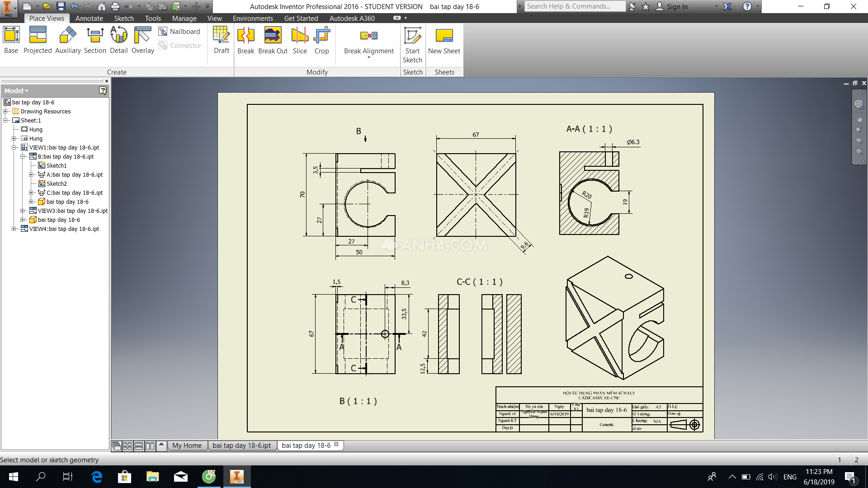Open the Windows notification center icon
This screenshot has height=488, width=868.
[x=850, y=477]
